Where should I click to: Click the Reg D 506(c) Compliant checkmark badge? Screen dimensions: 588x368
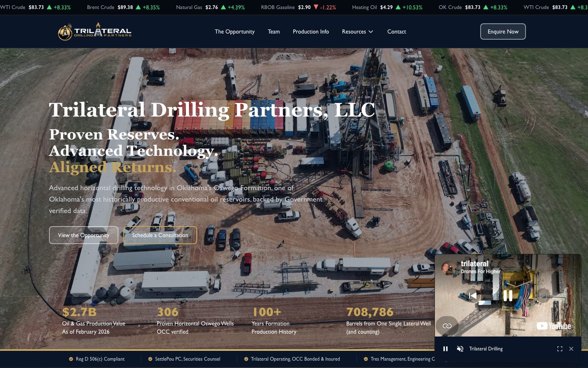click(71, 359)
